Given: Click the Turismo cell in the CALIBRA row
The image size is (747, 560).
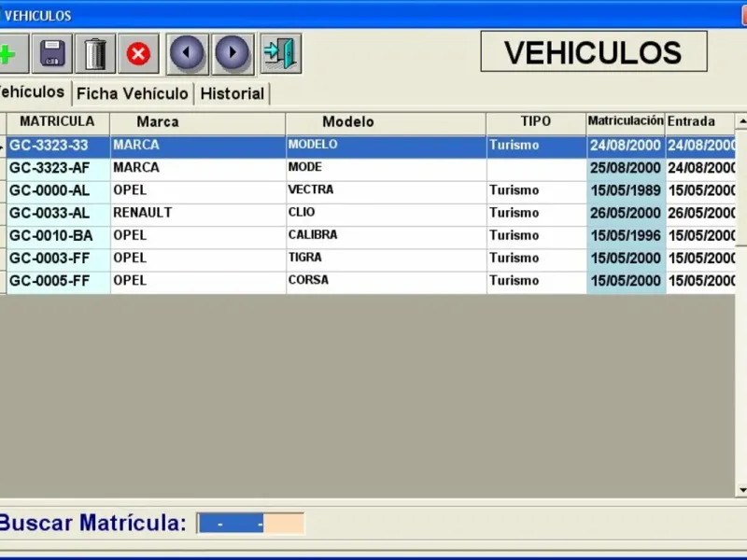Looking at the screenshot, I should [x=536, y=236].
